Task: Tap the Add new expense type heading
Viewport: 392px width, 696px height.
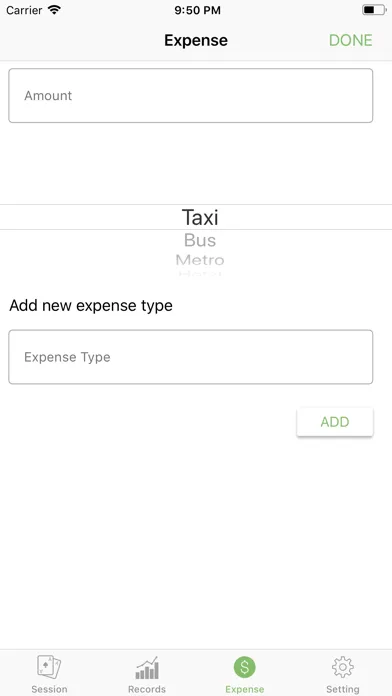Action: click(x=91, y=306)
